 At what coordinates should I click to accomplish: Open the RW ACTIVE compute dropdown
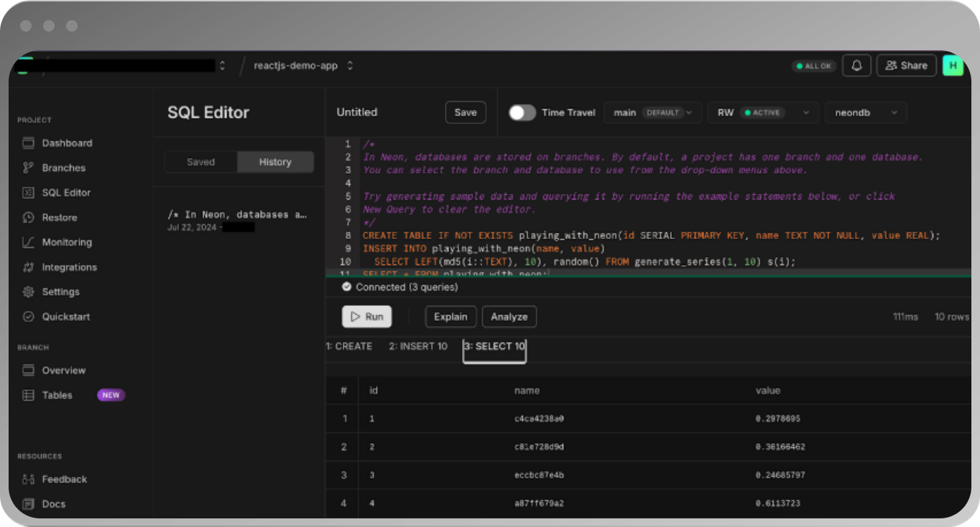(x=763, y=113)
